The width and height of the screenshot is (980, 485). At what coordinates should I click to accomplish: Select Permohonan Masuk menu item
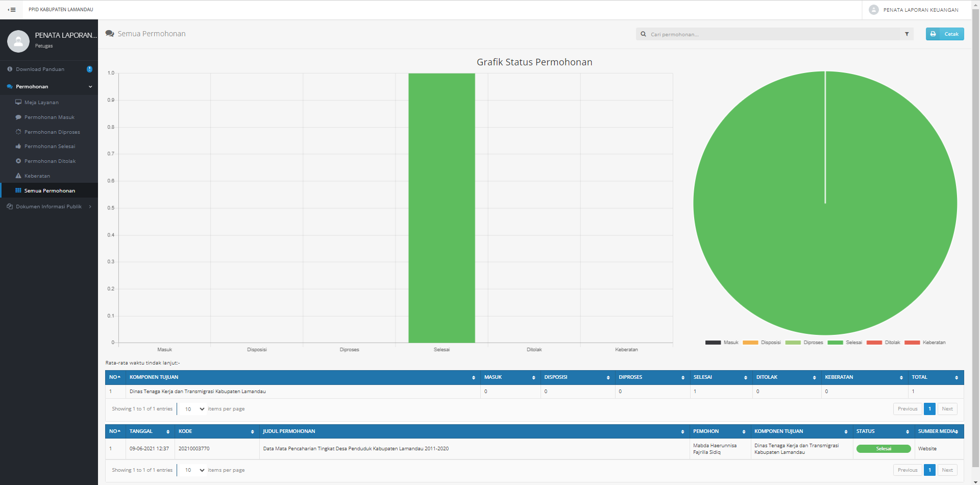pos(50,117)
